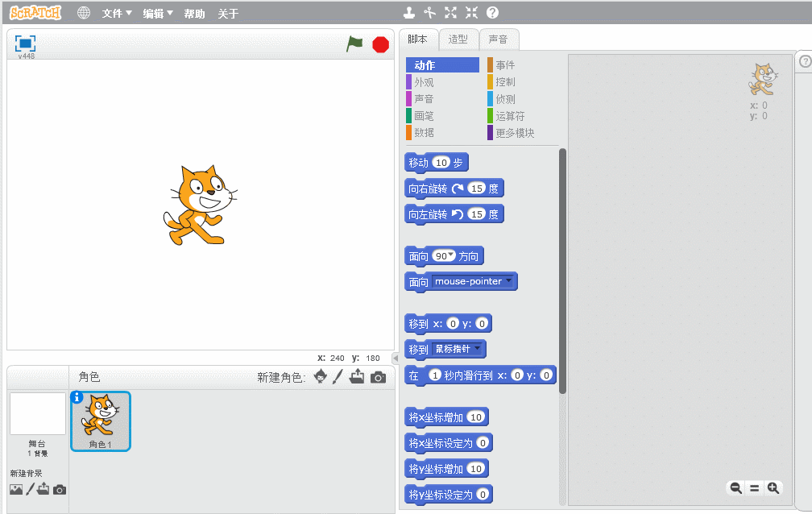This screenshot has width=812, height=514.
Task: Open the 编辑 menu
Action: tap(158, 14)
